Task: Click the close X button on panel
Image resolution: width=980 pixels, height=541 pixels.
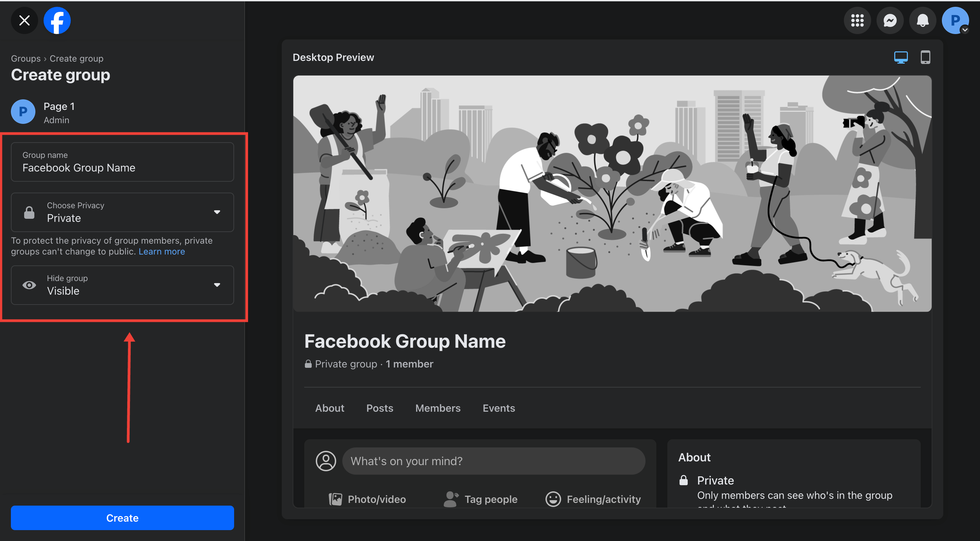Action: click(x=24, y=20)
